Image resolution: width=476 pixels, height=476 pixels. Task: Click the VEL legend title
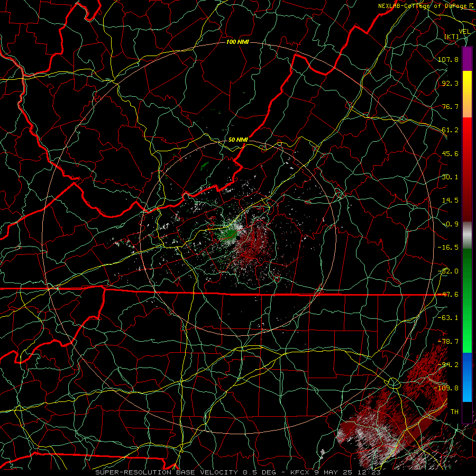click(x=465, y=31)
